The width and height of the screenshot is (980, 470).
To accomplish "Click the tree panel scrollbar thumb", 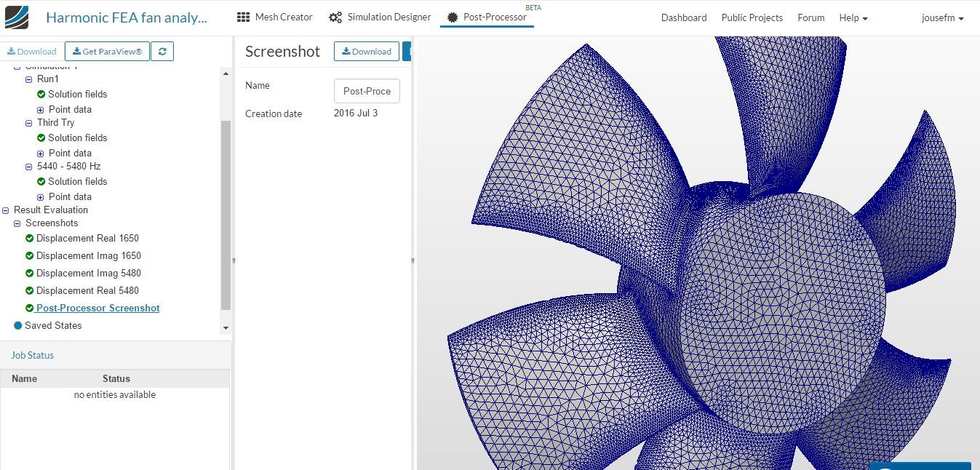I will (x=226, y=215).
